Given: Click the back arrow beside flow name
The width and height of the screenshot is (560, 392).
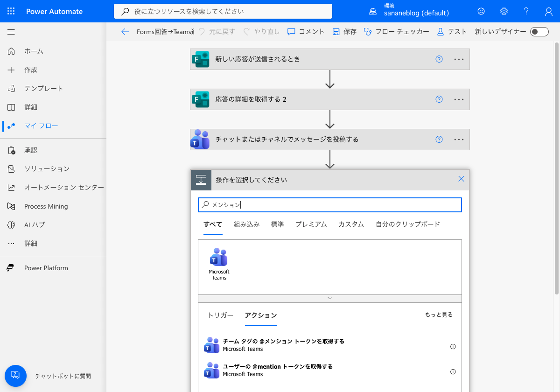Looking at the screenshot, I should [x=125, y=32].
